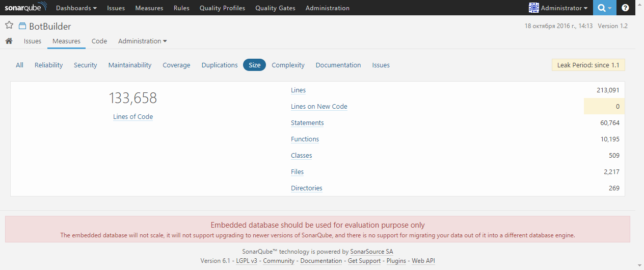The height and width of the screenshot is (270, 644).
Task: Open the Documentation footer link
Action: point(321,261)
